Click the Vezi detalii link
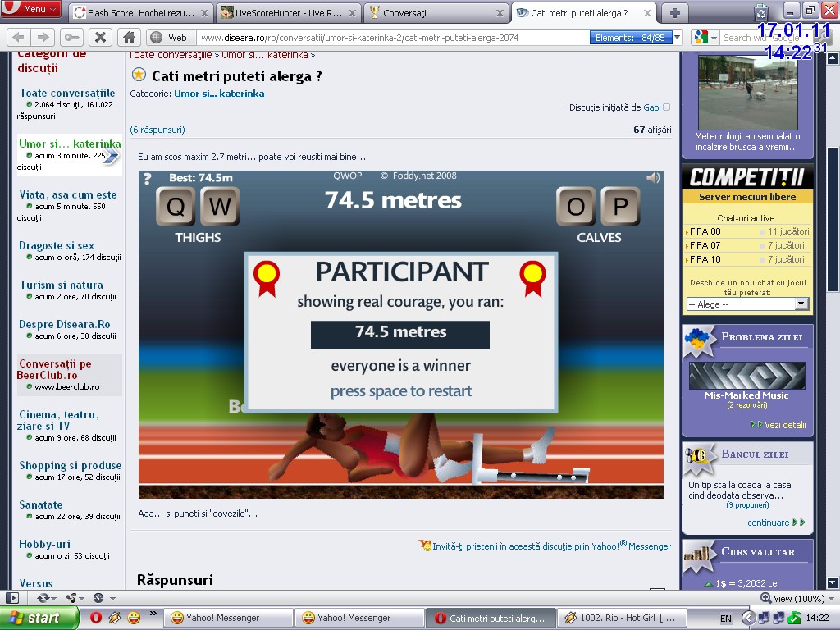Screen dimensions: 840x630 pyautogui.click(x=785, y=425)
